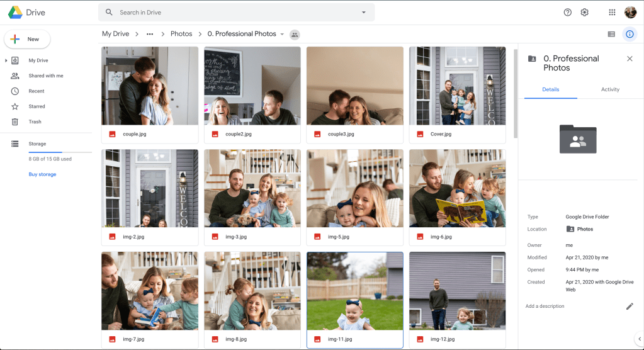The width and height of the screenshot is (644, 350).
Task: Expand the hidden breadcrumb ellipsis
Action: [x=150, y=34]
